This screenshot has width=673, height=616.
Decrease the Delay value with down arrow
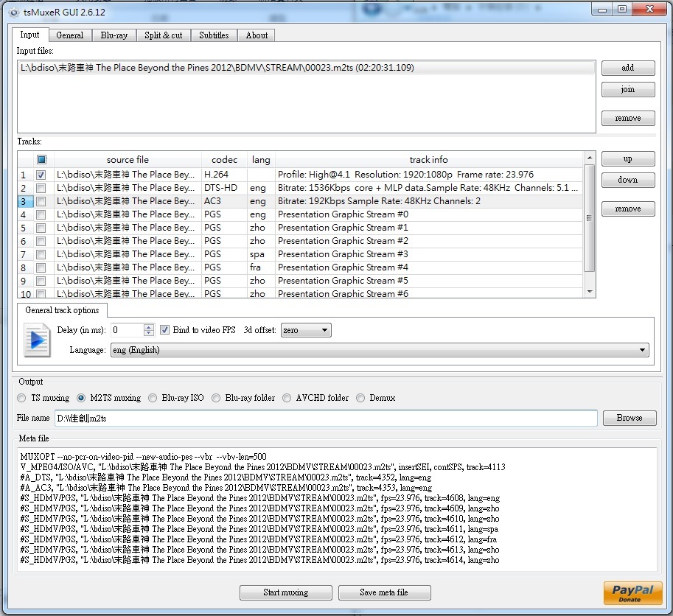click(148, 333)
